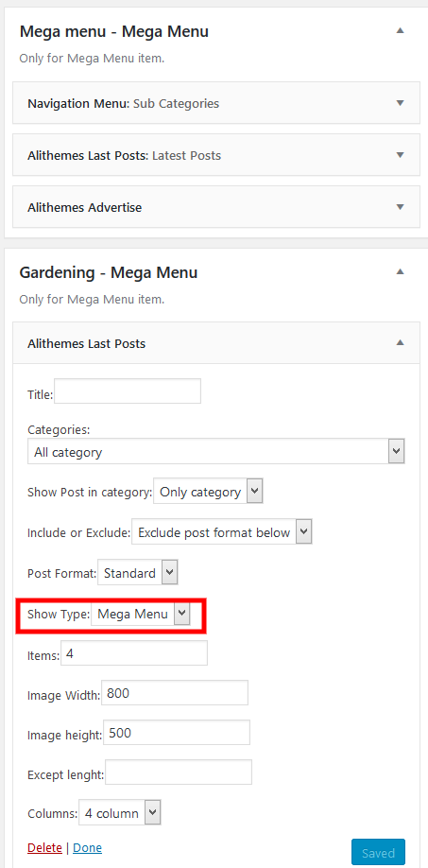
Task: Collapse the open Alithemes Last Posts widget arrow
Action: click(401, 343)
